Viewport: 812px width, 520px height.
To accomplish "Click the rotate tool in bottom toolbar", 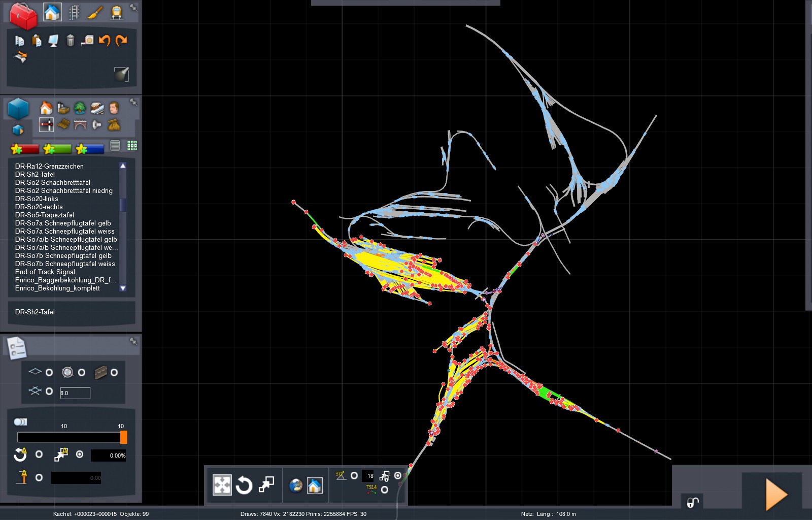I will [x=244, y=485].
